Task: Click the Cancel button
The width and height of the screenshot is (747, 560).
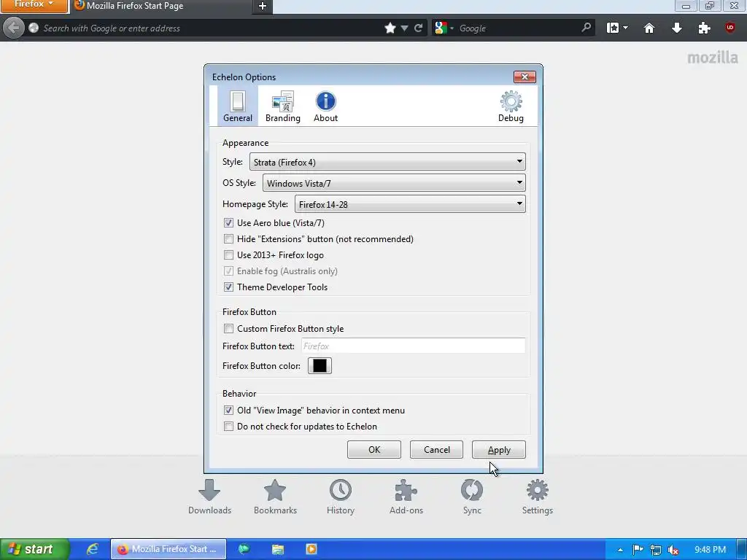Action: [x=436, y=449]
